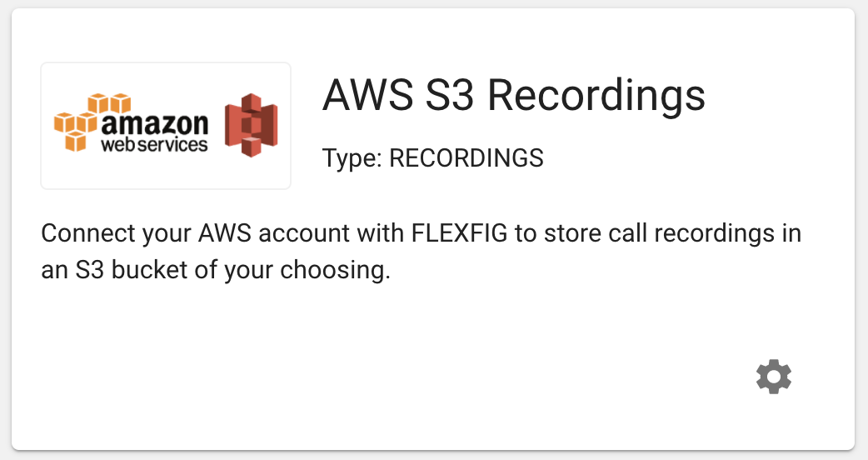Click the 'amazon' wordmark in the logo
The height and width of the screenshot is (460, 868).
154,124
